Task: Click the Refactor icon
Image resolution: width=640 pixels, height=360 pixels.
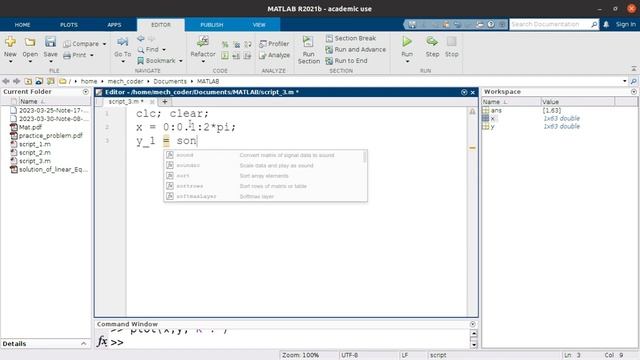Action: 202,42
